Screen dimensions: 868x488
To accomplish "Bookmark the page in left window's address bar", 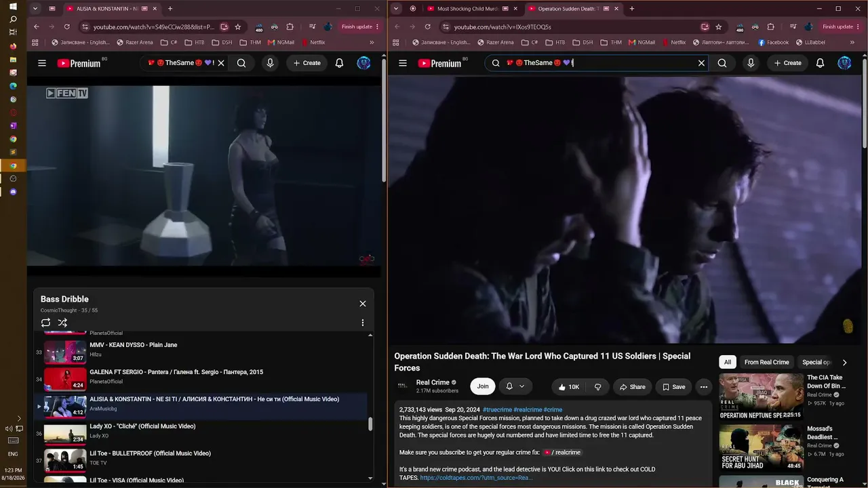I will [238, 27].
